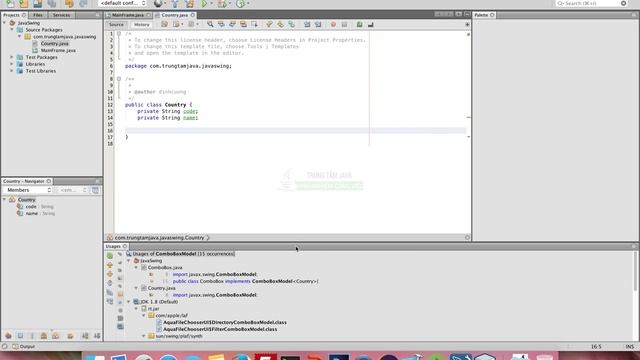Collapse the ComboBox.java node in Usages
The height and width of the screenshot is (360, 640).
point(136,267)
